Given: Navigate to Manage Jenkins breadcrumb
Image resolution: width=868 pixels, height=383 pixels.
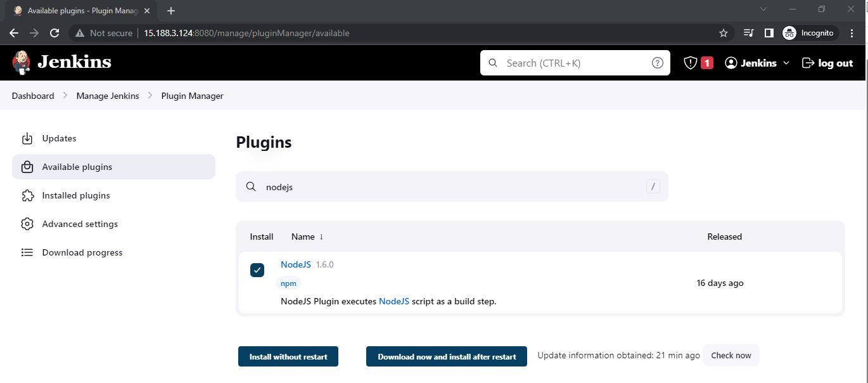Looking at the screenshot, I should tap(107, 96).
